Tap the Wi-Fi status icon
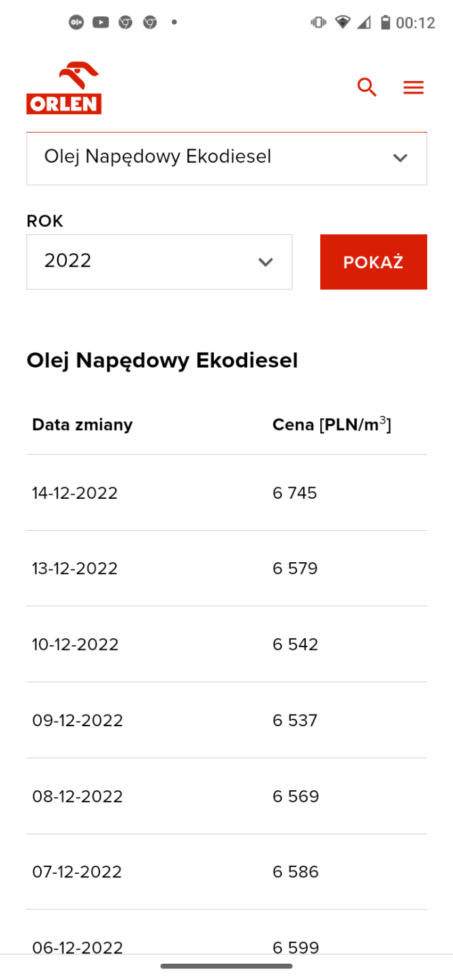Image resolution: width=453 pixels, height=980 pixels. (x=343, y=22)
